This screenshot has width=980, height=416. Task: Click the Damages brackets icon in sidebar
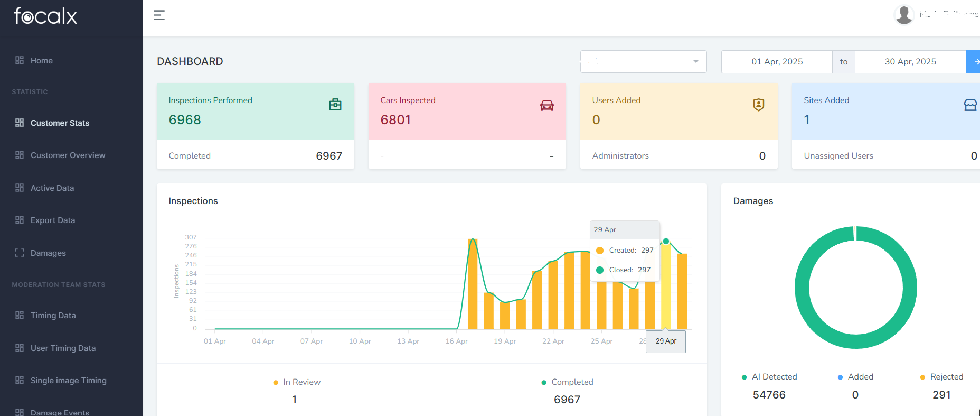point(20,253)
